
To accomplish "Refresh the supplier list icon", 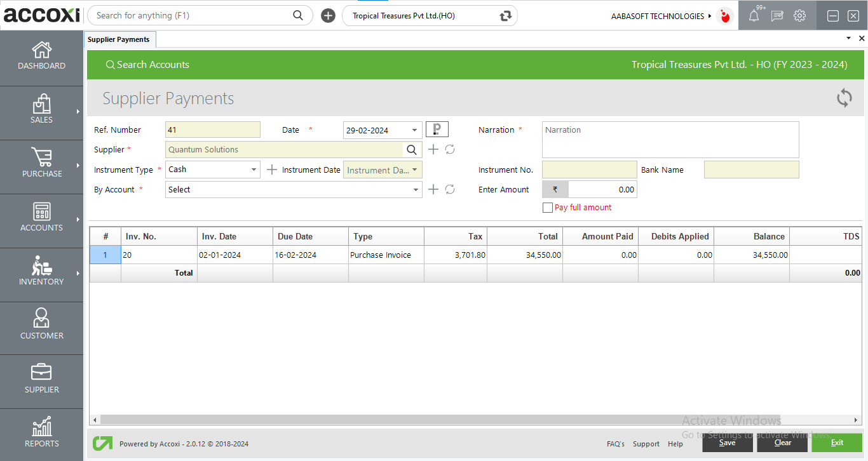I will (x=450, y=149).
